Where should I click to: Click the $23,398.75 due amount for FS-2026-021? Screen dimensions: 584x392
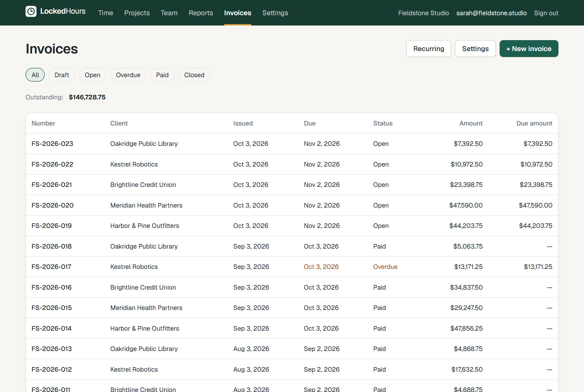tap(536, 185)
